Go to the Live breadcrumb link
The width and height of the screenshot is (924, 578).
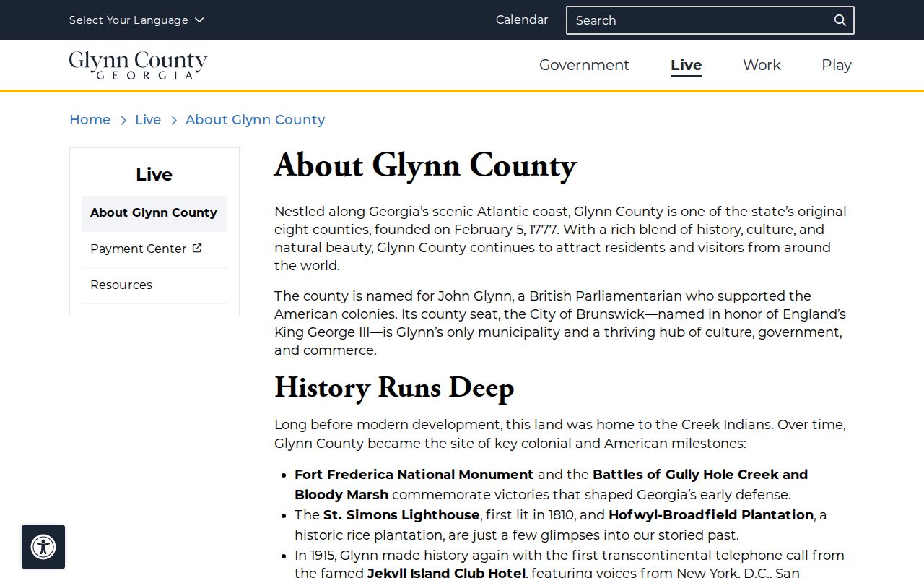click(x=148, y=120)
